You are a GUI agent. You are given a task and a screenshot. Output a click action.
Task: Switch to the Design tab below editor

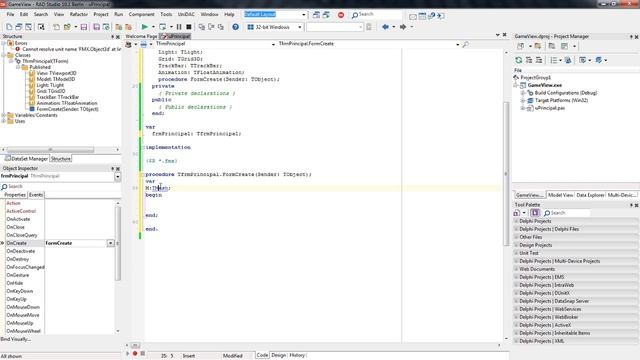point(279,355)
